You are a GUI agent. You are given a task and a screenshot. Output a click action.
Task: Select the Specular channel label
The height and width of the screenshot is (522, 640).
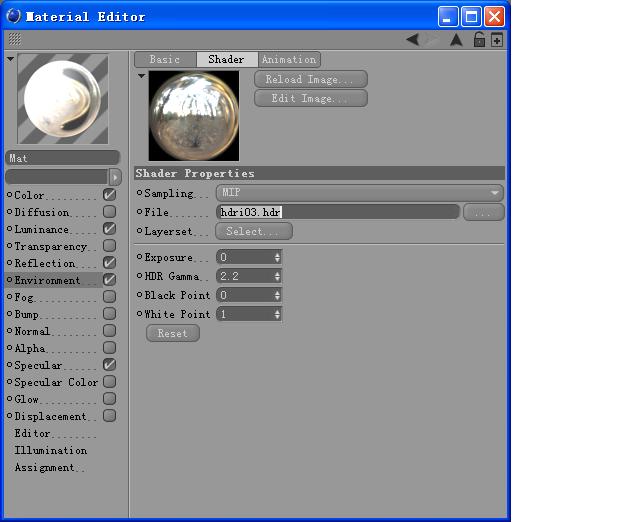(38, 365)
